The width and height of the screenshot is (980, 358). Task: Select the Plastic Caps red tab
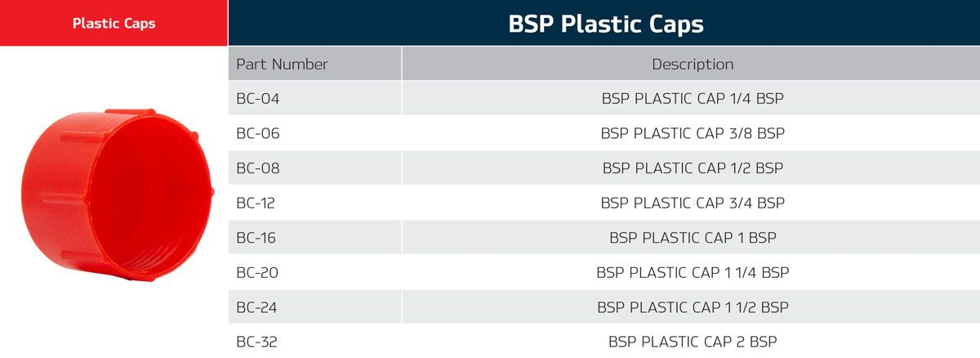coord(114,23)
